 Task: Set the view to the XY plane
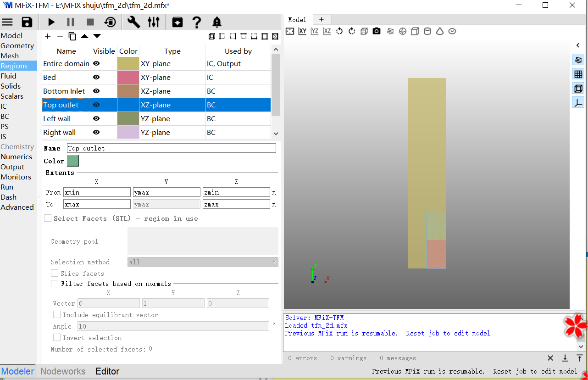tap(302, 31)
